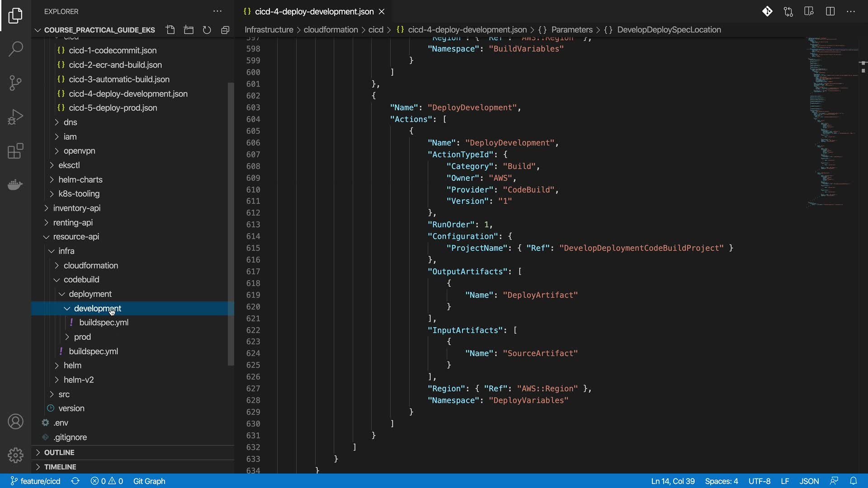Open the Docker view
This screenshot has height=488, width=868.
point(15,184)
